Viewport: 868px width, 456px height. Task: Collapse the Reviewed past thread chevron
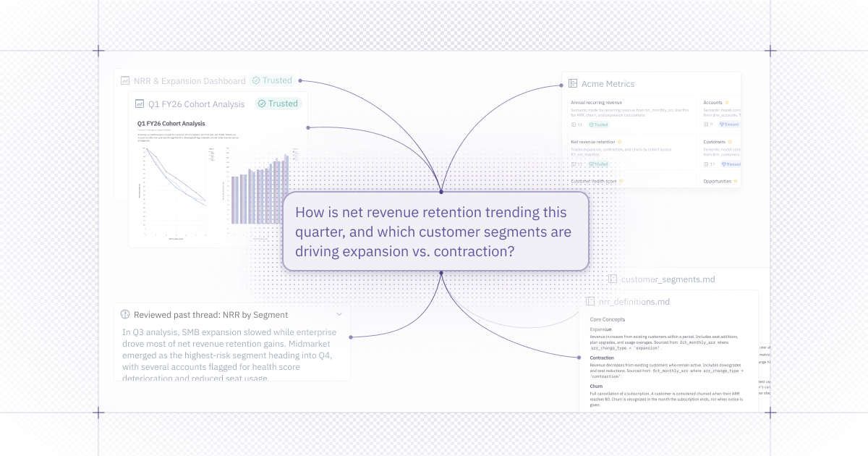tap(339, 314)
